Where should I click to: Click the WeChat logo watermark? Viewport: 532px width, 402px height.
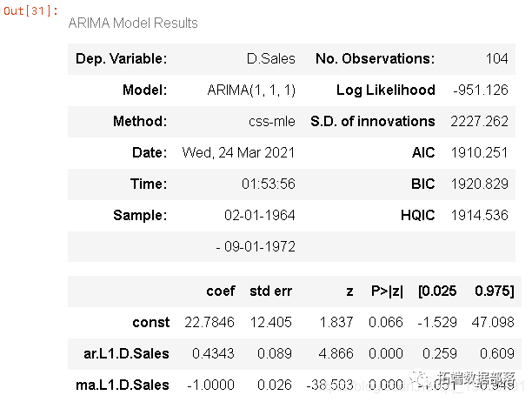pyautogui.click(x=423, y=379)
